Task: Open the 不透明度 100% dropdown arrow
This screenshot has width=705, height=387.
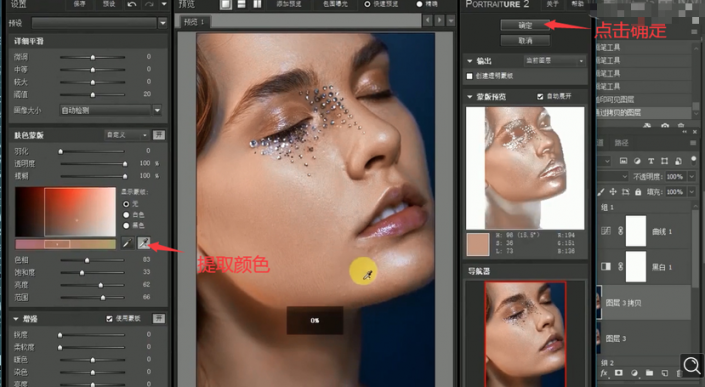Action: coord(692,177)
